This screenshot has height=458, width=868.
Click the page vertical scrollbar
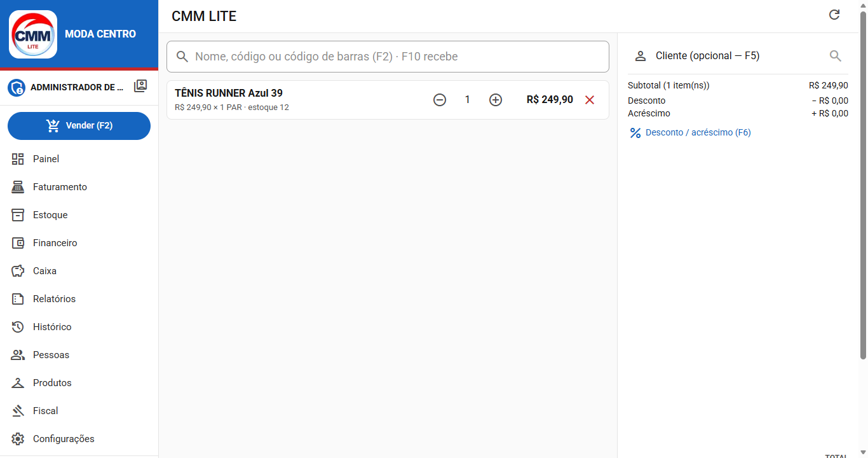click(864, 184)
